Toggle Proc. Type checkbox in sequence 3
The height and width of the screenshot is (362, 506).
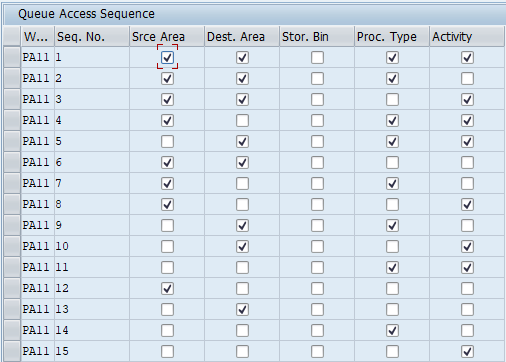[x=392, y=99]
